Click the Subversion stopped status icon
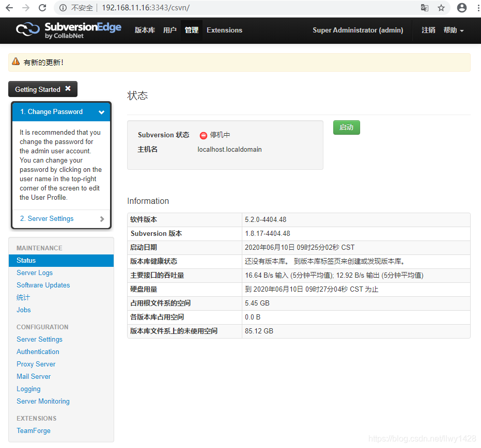 [x=203, y=135]
